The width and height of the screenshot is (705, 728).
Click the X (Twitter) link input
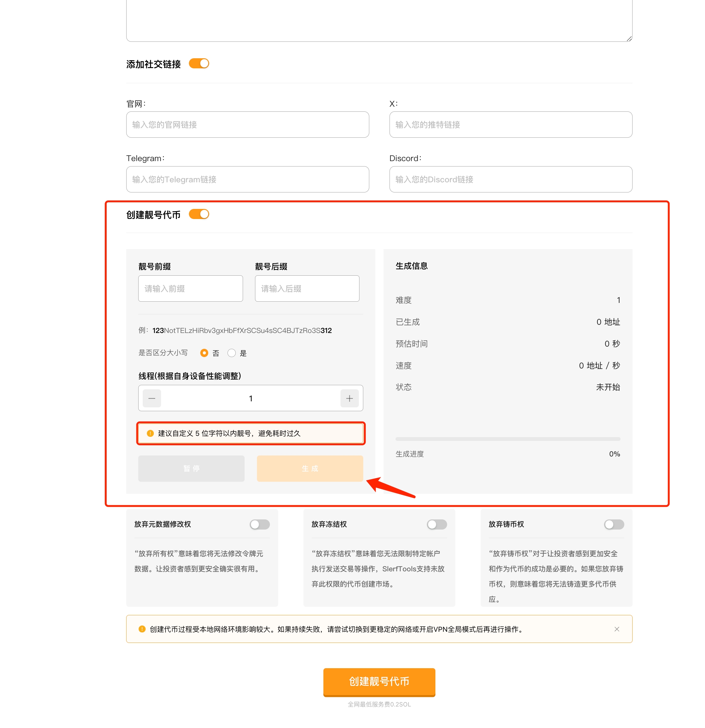510,124
